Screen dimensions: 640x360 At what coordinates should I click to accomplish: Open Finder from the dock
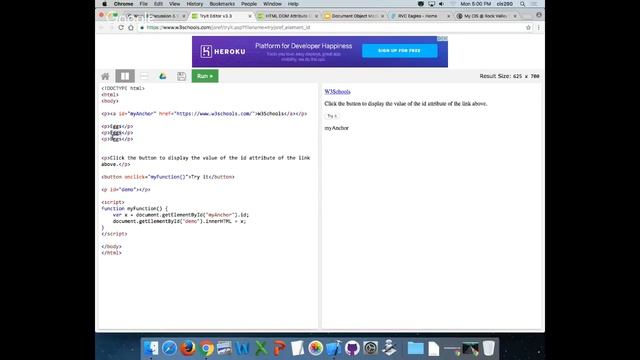pos(151,348)
